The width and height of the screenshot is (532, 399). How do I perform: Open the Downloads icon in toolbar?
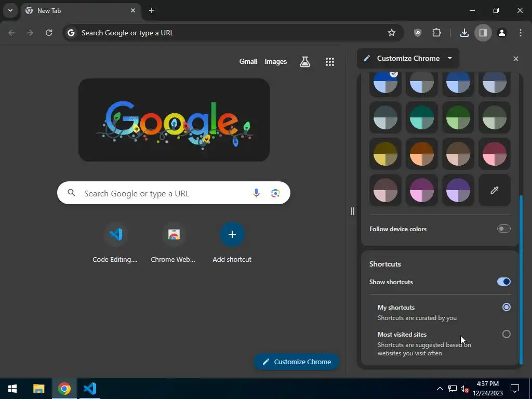click(464, 33)
